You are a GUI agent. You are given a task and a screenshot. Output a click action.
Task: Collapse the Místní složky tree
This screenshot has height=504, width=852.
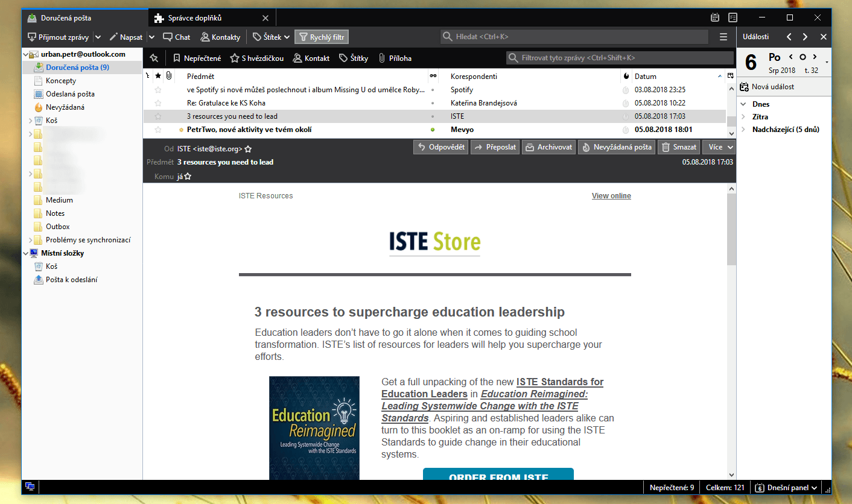click(x=26, y=253)
